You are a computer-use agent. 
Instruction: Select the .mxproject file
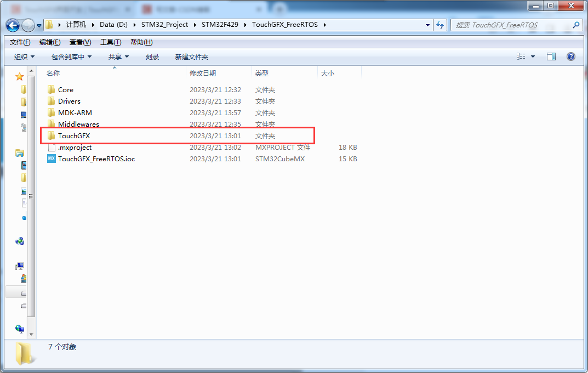75,148
